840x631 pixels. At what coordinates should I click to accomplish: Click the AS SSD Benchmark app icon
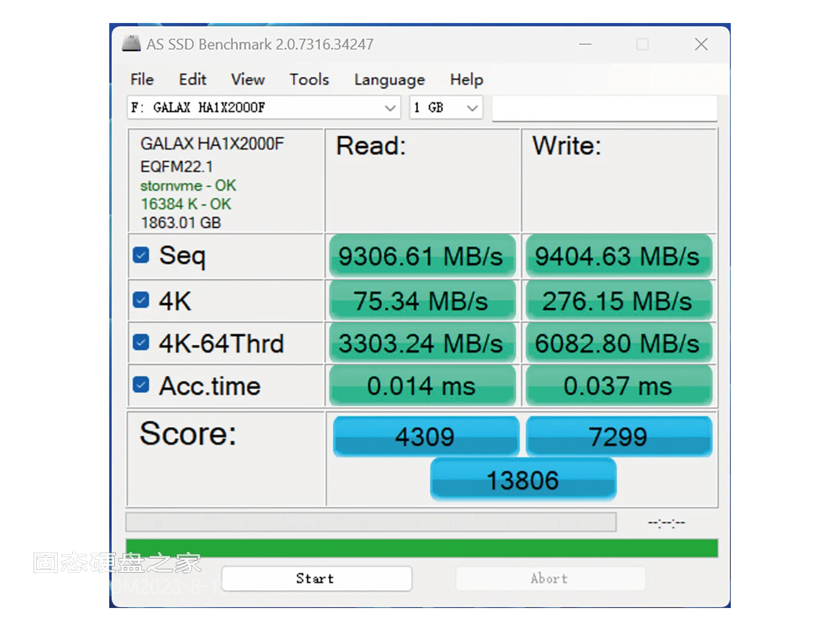point(131,44)
